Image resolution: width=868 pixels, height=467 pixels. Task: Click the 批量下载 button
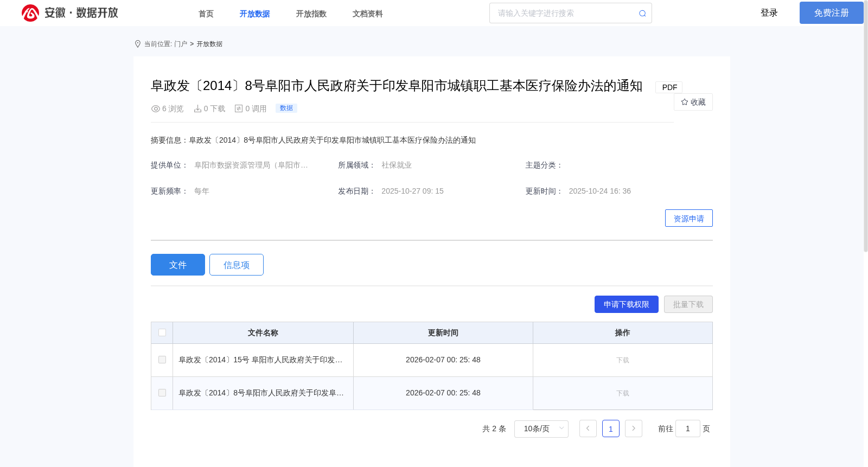pyautogui.click(x=688, y=304)
